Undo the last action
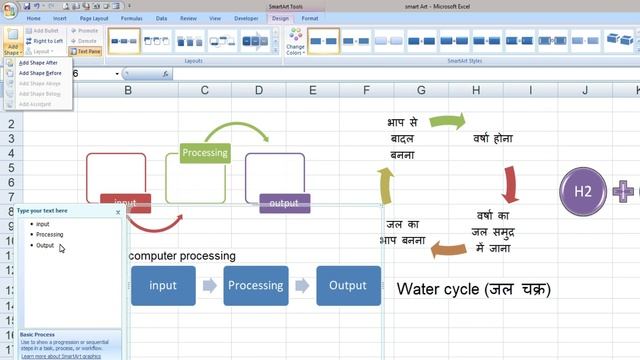Screen dimensions: 640x360 coord(37,6)
